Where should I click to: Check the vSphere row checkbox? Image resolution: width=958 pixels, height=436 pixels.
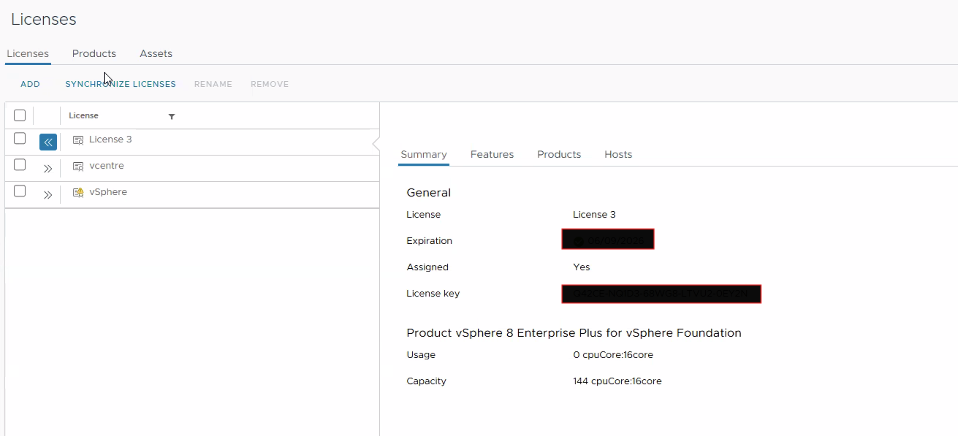tap(20, 191)
